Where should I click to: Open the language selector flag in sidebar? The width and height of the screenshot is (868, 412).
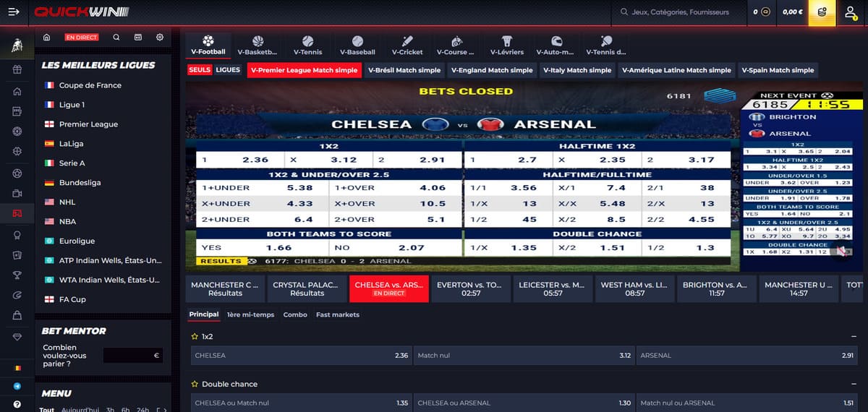tap(17, 368)
